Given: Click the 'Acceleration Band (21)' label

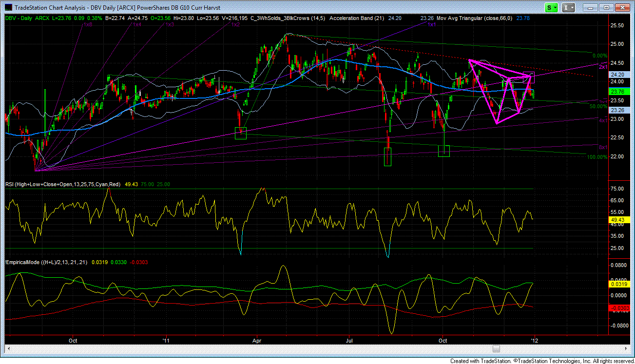Looking at the screenshot, I should coord(357,18).
